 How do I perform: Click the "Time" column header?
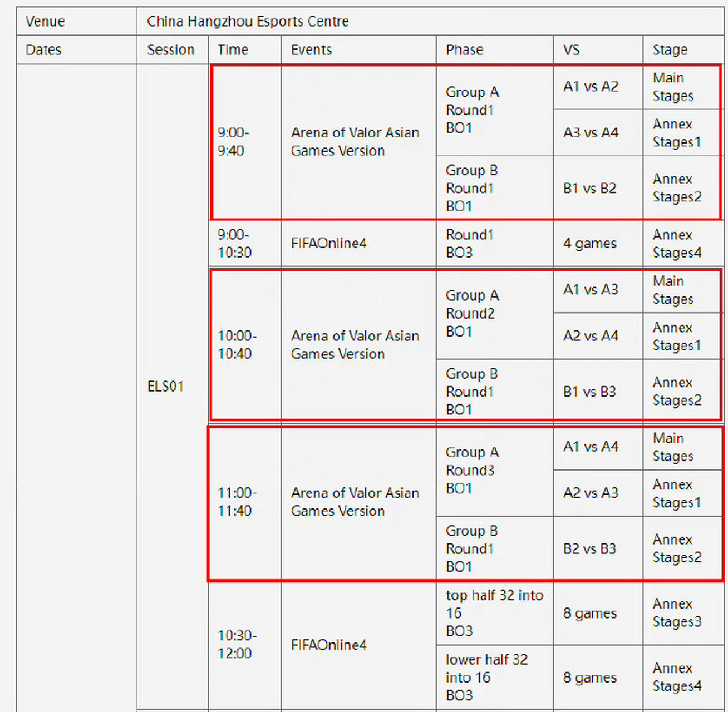pos(245,50)
